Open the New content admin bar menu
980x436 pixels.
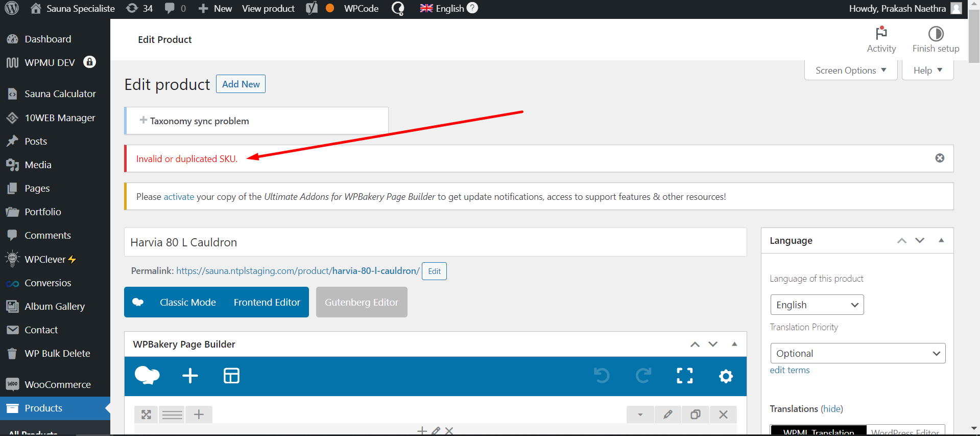(x=215, y=8)
